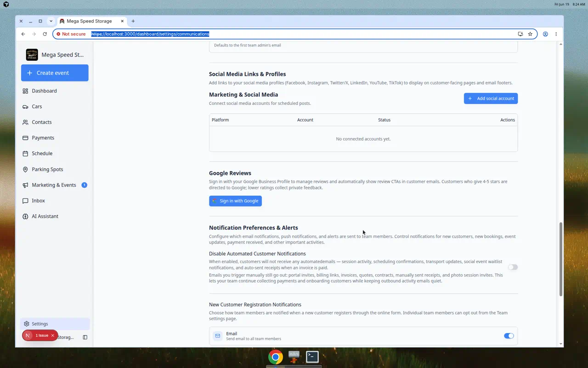
Task: Click the Account column header
Action: coord(305,120)
